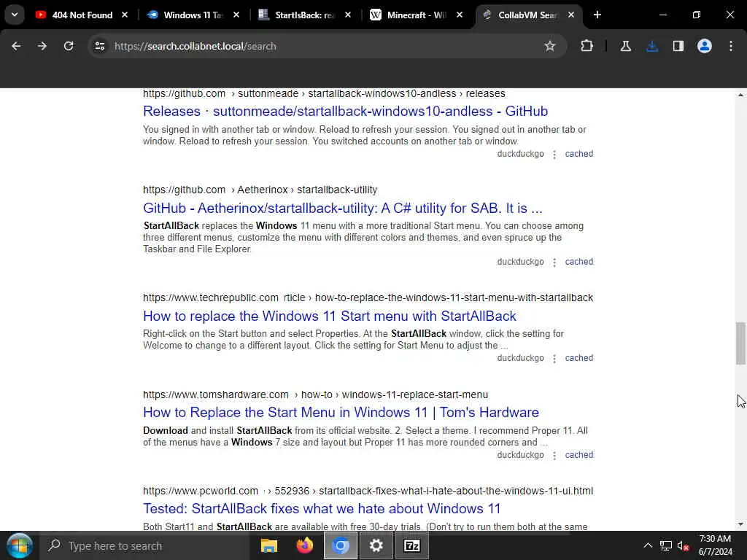
Task: Open the Windows Start button
Action: click(19, 545)
